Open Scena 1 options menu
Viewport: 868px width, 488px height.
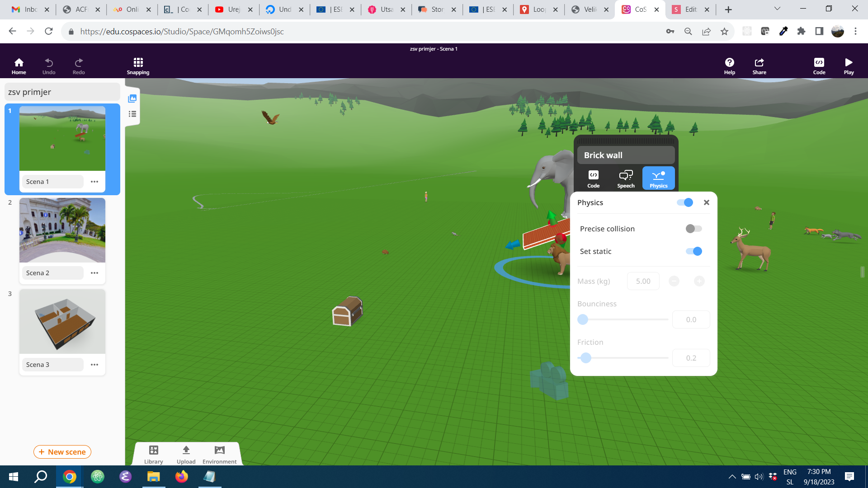[x=94, y=182]
